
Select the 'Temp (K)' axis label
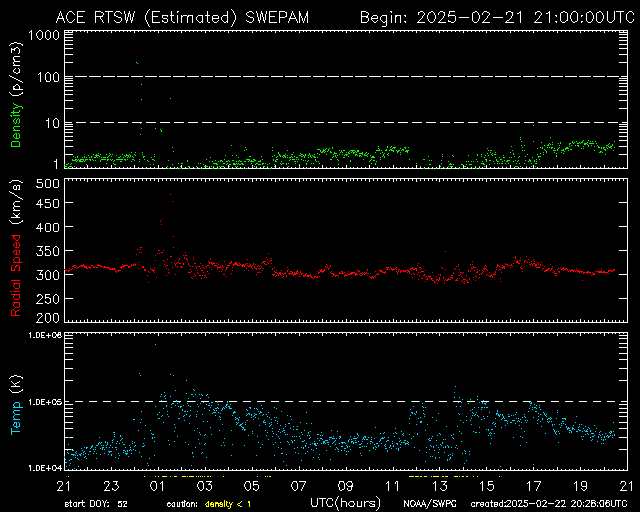pos(16,405)
